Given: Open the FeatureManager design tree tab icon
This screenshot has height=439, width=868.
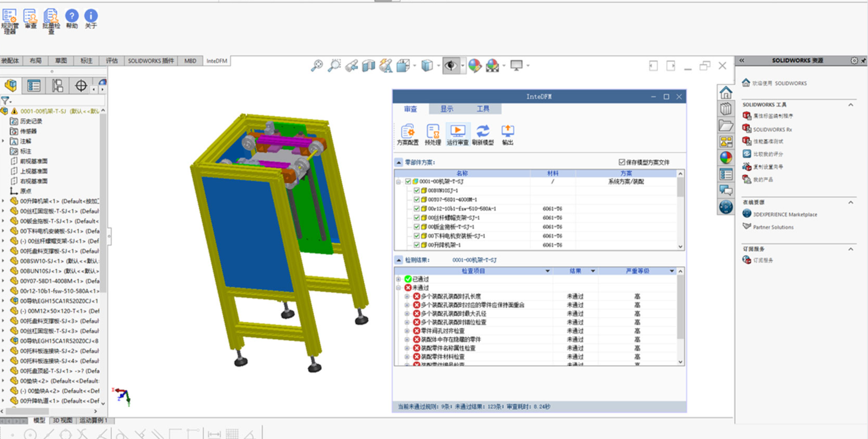Looking at the screenshot, I should 11,85.
